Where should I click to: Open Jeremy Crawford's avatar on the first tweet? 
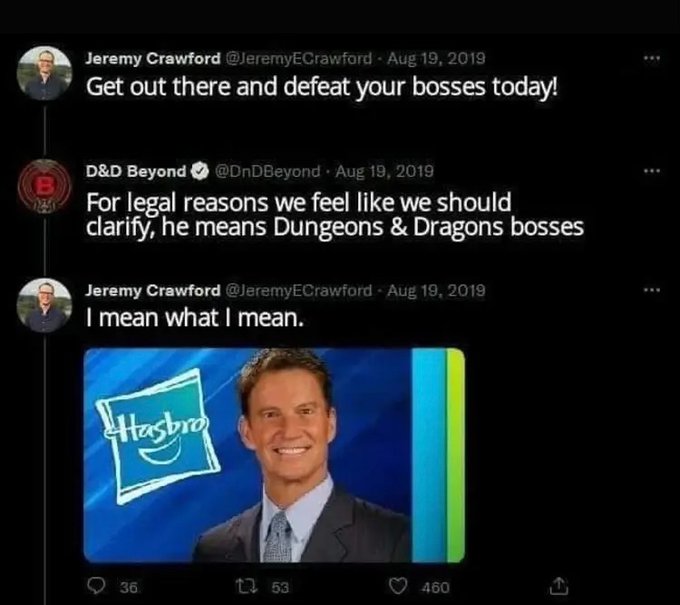click(45, 73)
